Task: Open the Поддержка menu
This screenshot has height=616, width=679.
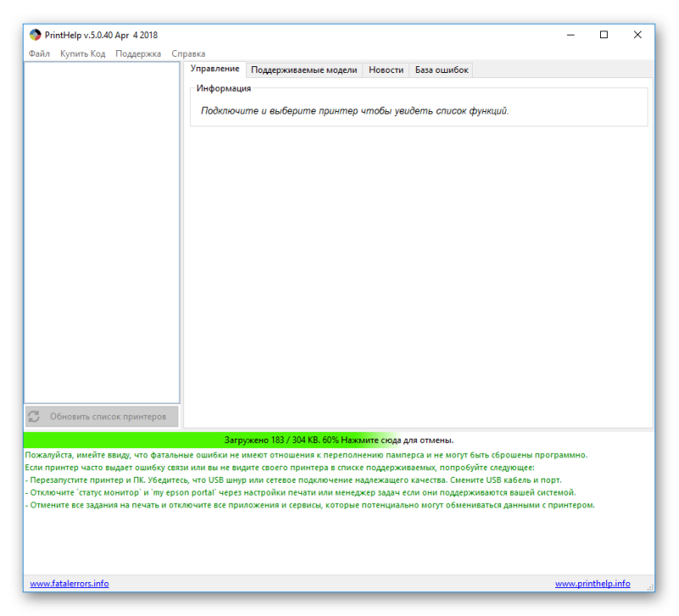Action: [138, 53]
